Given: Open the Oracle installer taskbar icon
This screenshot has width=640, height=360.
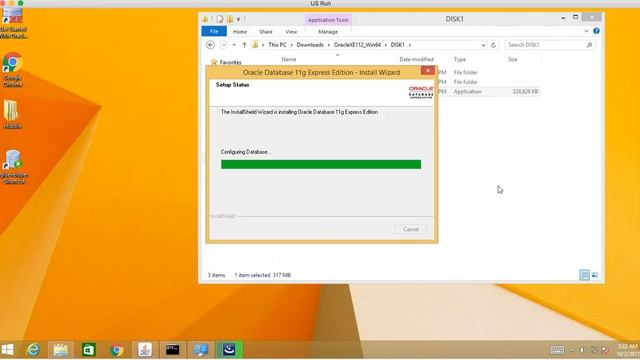Looking at the screenshot, I should pos(229,350).
